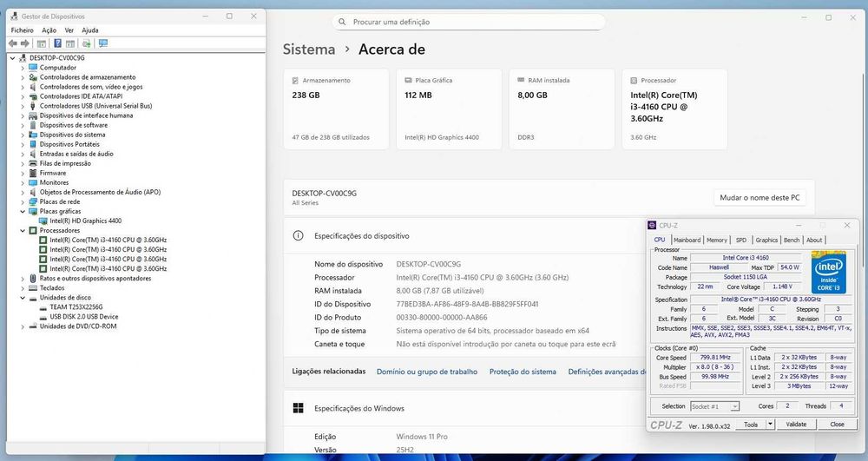Switch to the Graphics tab in CPU-Z

(766, 240)
